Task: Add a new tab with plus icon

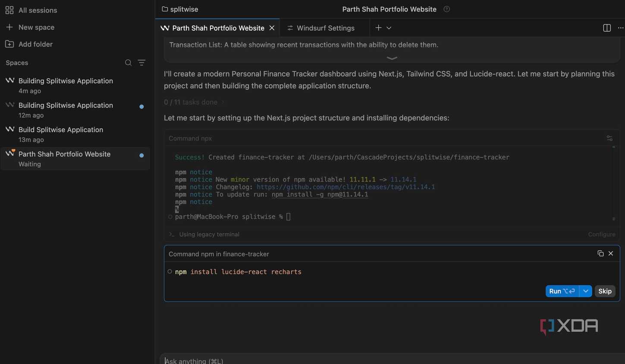Action: 378,28
